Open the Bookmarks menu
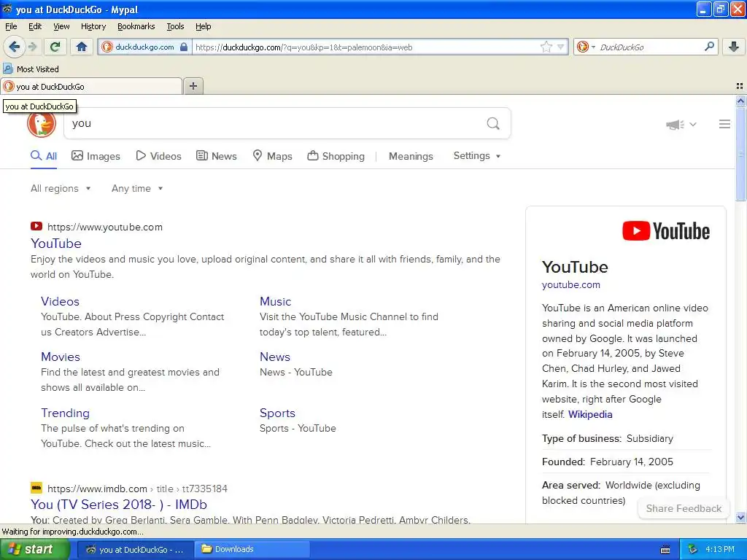 (136, 26)
